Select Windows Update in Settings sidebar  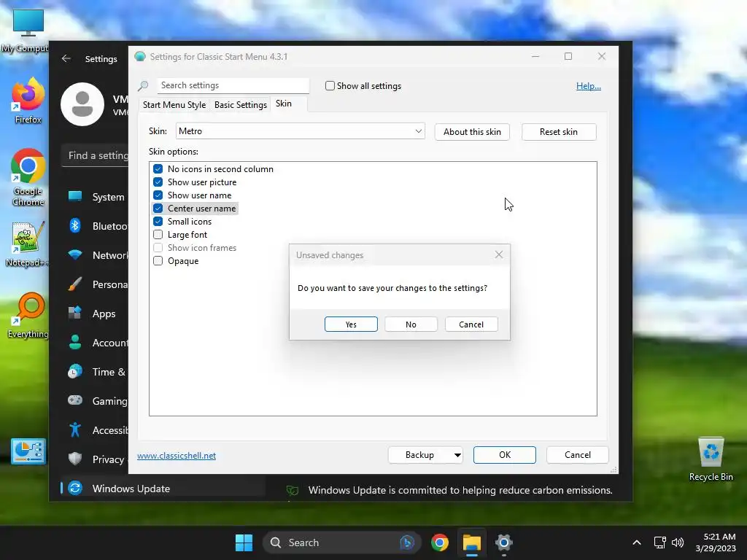coord(162,488)
